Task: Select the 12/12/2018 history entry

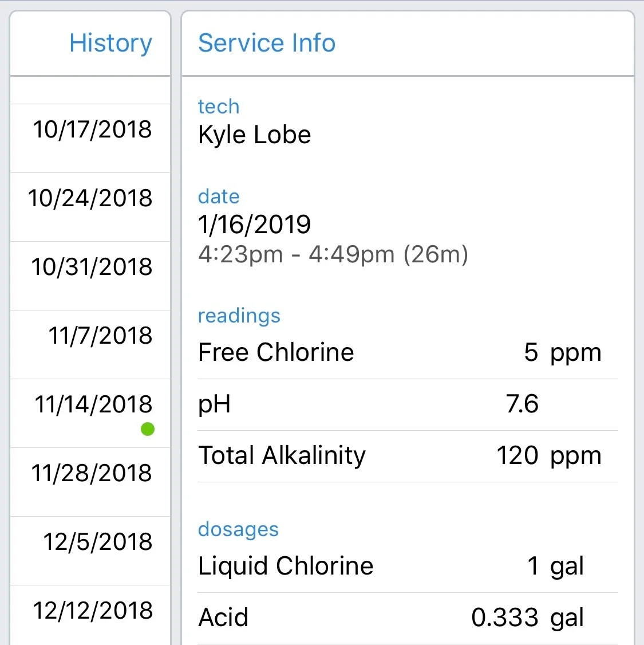Action: coord(90,615)
